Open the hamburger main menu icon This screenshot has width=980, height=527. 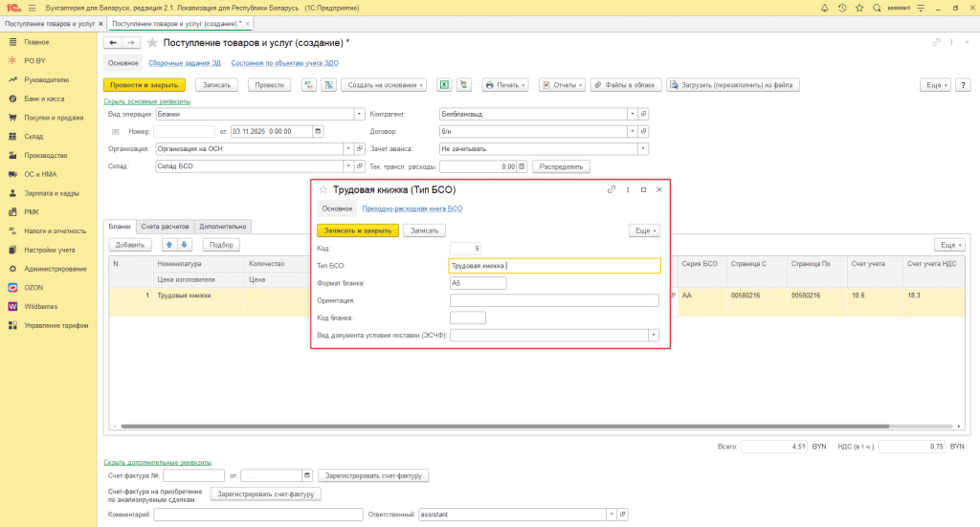coord(32,8)
